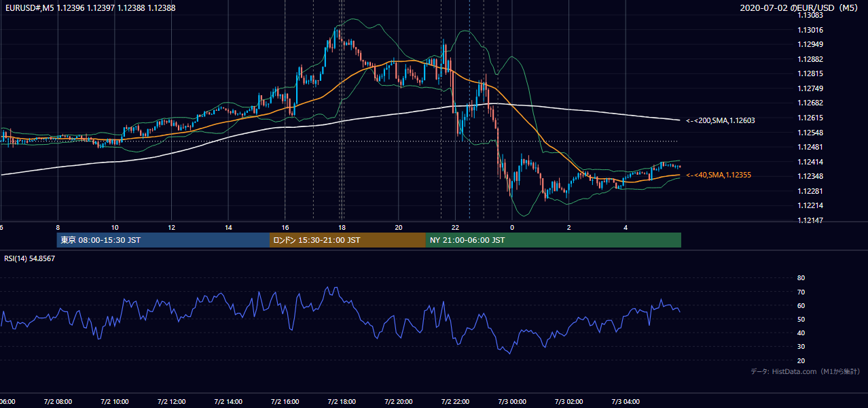Select the '<-<200,SMA,1.12603' moving average label
This screenshot has height=408, width=868.
click(720, 120)
